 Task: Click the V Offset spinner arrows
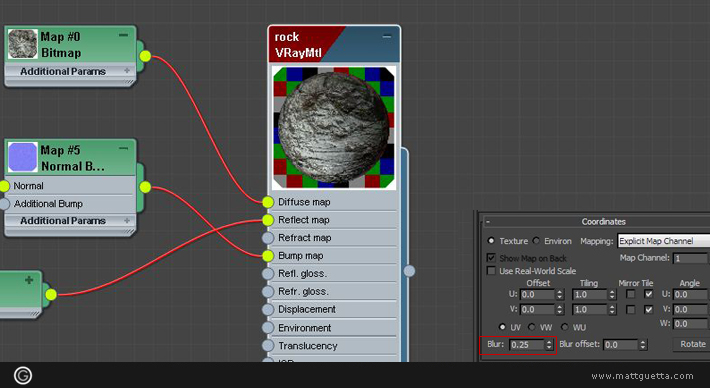pos(560,310)
